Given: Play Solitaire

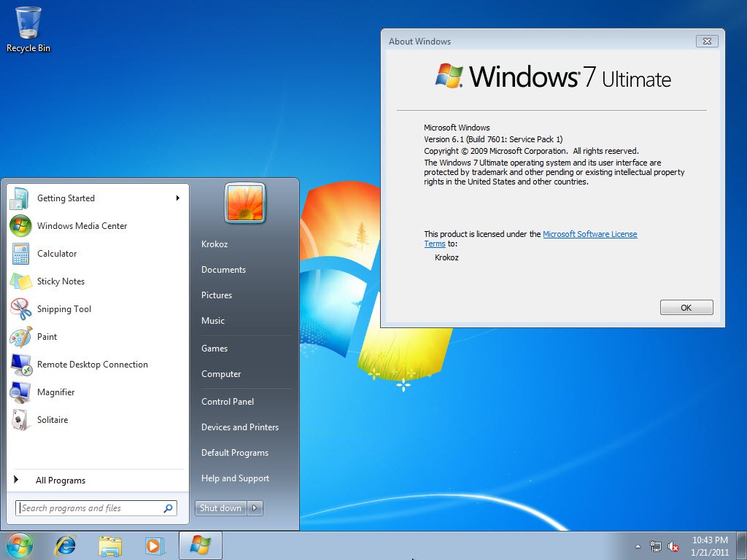Looking at the screenshot, I should [x=52, y=420].
